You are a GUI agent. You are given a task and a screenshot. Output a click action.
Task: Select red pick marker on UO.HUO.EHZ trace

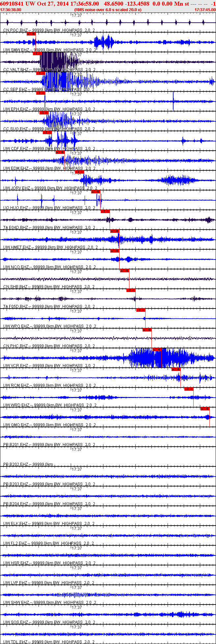click(95, 191)
